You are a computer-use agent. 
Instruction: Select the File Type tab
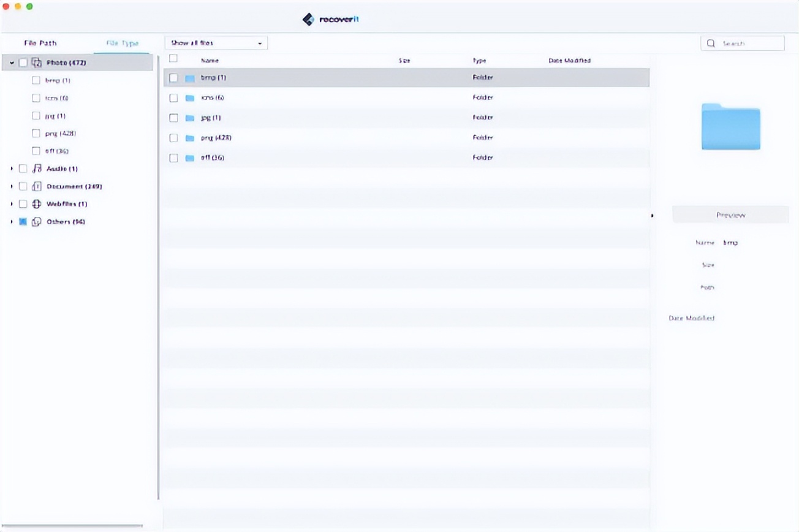point(121,43)
